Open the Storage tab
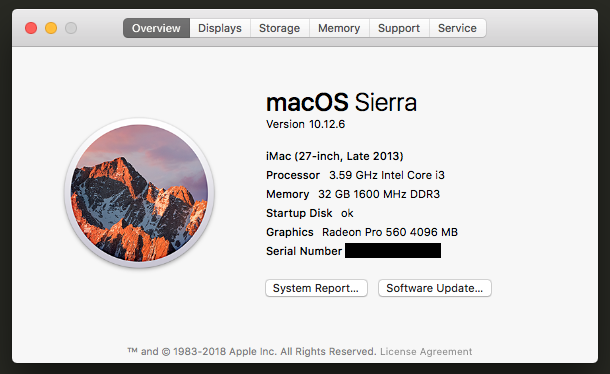Viewport: 610px width, 374px height. tap(280, 28)
